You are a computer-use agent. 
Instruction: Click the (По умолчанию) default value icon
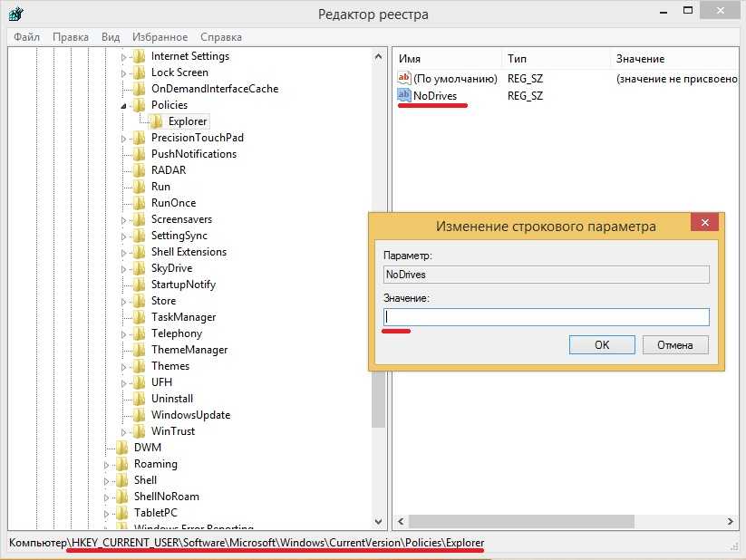point(404,79)
